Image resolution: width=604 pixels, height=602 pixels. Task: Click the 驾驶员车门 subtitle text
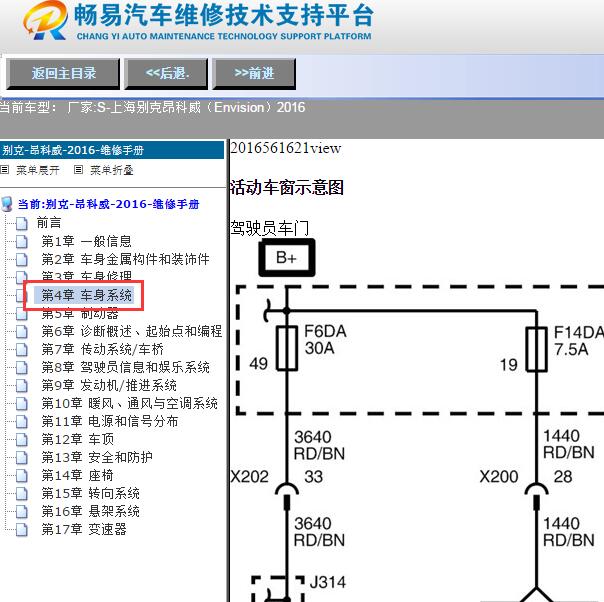click(x=270, y=228)
